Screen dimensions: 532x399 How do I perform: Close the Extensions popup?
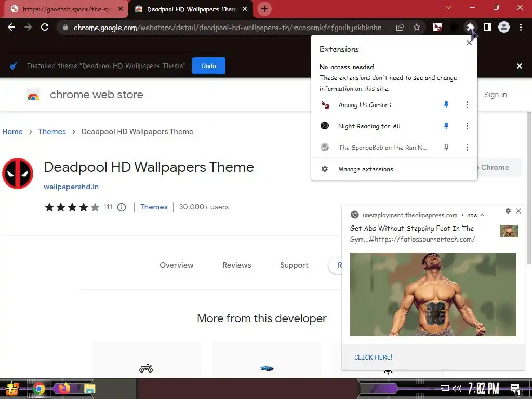[469, 43]
